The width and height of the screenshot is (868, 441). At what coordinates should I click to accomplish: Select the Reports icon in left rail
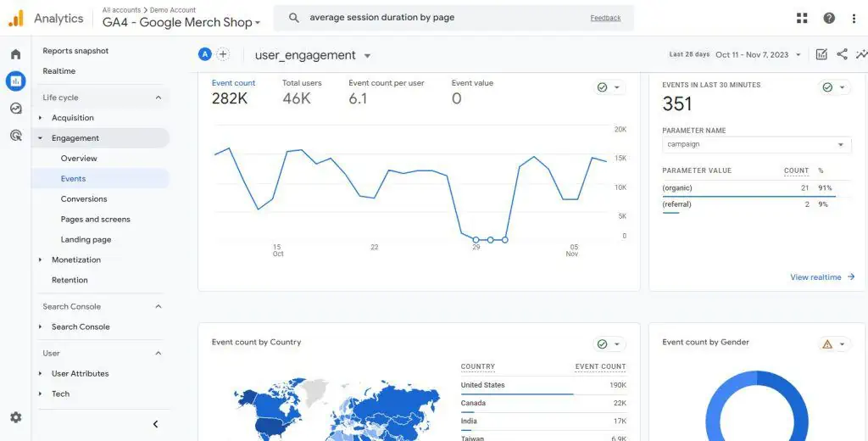click(x=15, y=81)
